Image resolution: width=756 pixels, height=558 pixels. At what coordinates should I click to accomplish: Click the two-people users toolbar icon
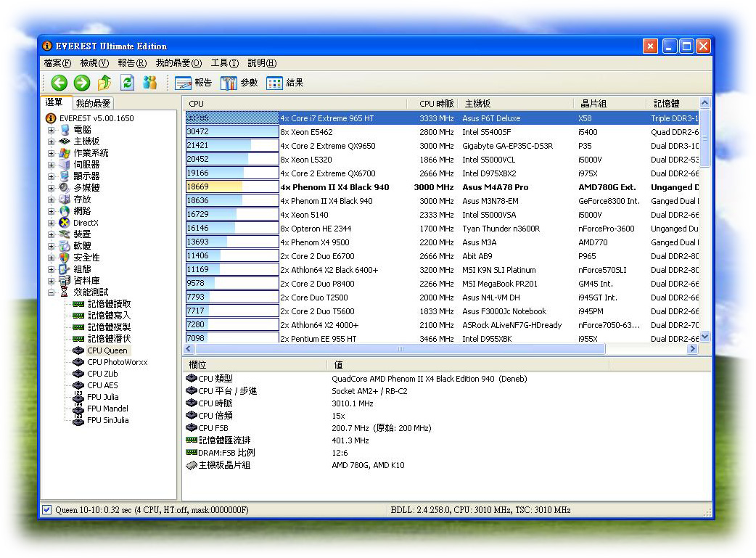click(x=150, y=83)
